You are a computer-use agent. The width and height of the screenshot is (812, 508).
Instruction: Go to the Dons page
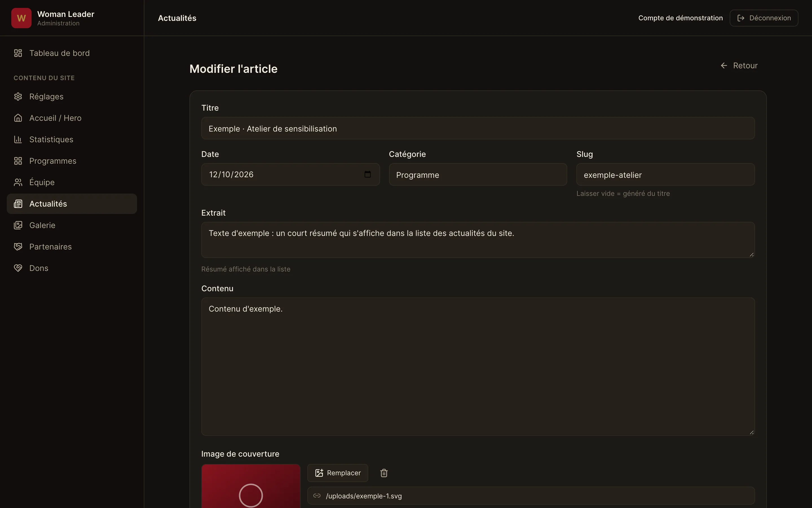(x=72, y=268)
